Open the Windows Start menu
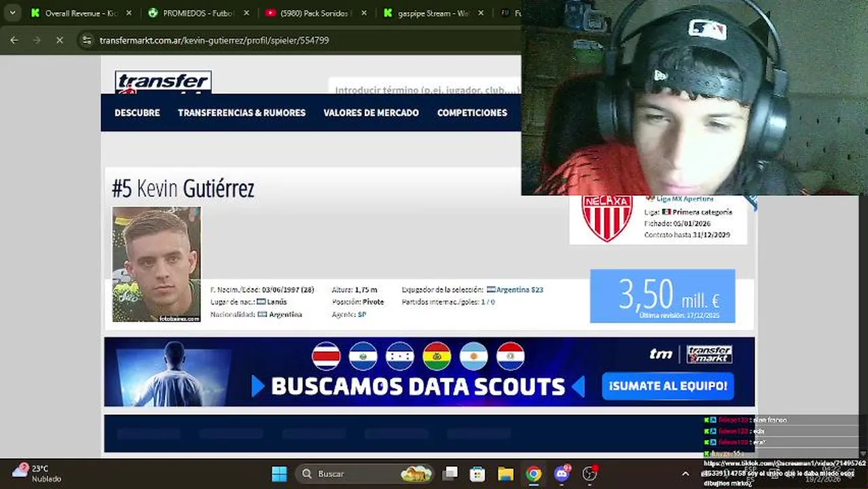Viewport: 868px width, 489px height. (279, 473)
